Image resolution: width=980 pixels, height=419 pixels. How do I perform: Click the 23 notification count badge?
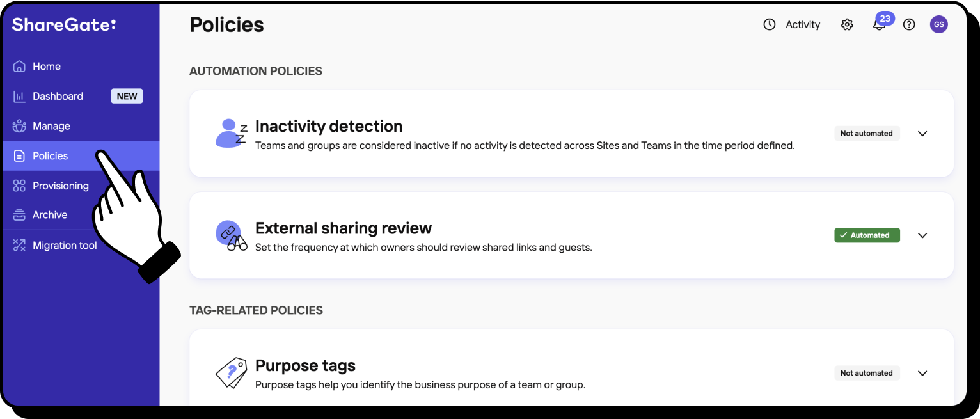tap(885, 19)
